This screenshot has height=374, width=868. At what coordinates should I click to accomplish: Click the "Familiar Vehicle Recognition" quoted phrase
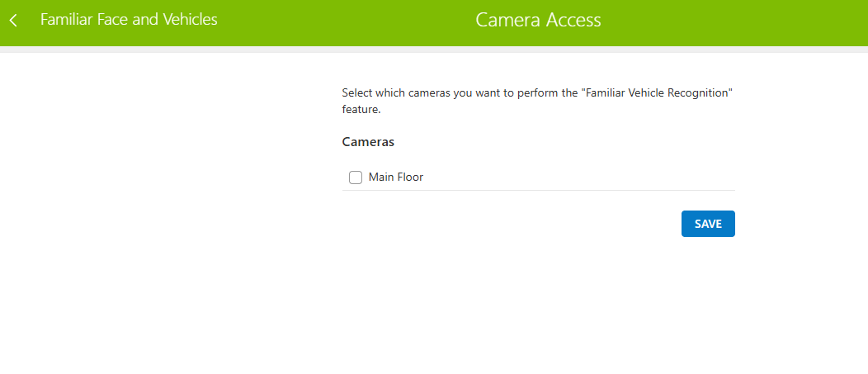tap(657, 92)
